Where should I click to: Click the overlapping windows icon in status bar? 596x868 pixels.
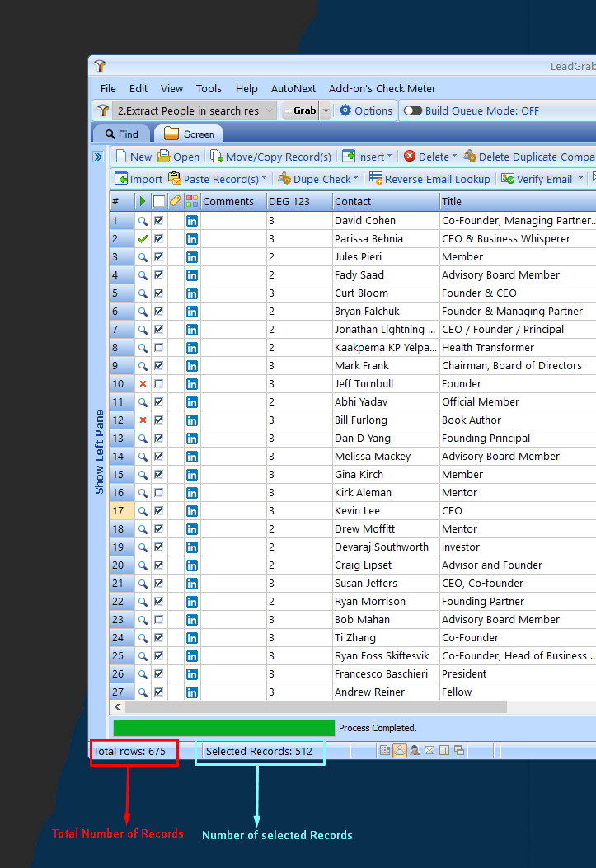pos(459,751)
